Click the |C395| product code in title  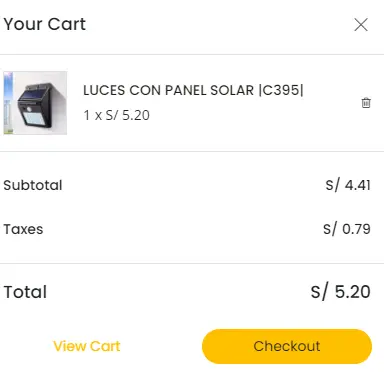[281, 90]
